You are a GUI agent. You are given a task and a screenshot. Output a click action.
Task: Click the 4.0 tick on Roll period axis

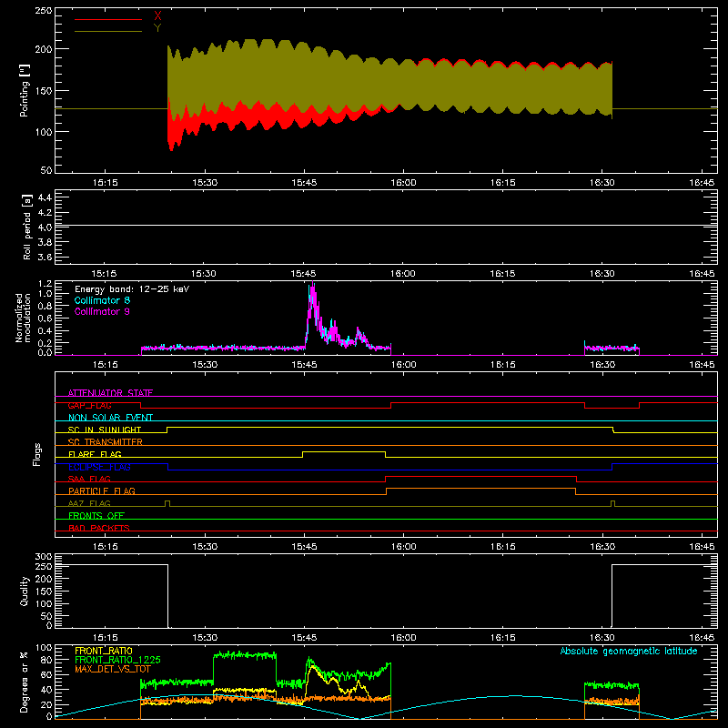pos(45,227)
